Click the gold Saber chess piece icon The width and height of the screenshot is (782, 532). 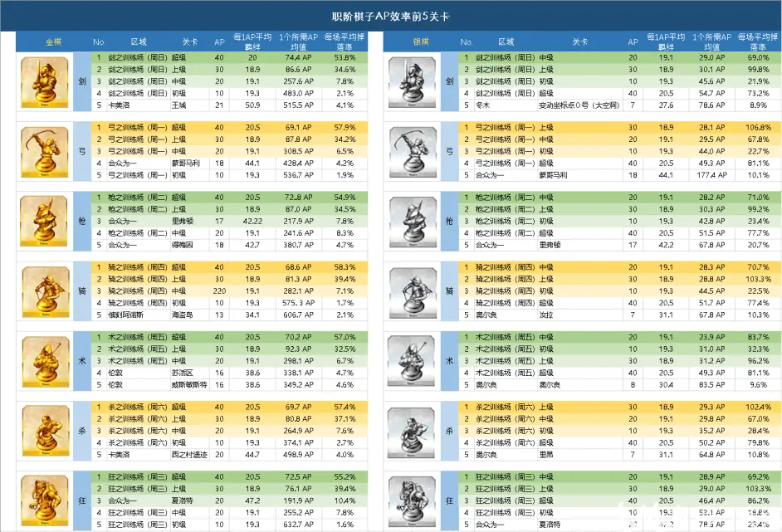(x=45, y=82)
